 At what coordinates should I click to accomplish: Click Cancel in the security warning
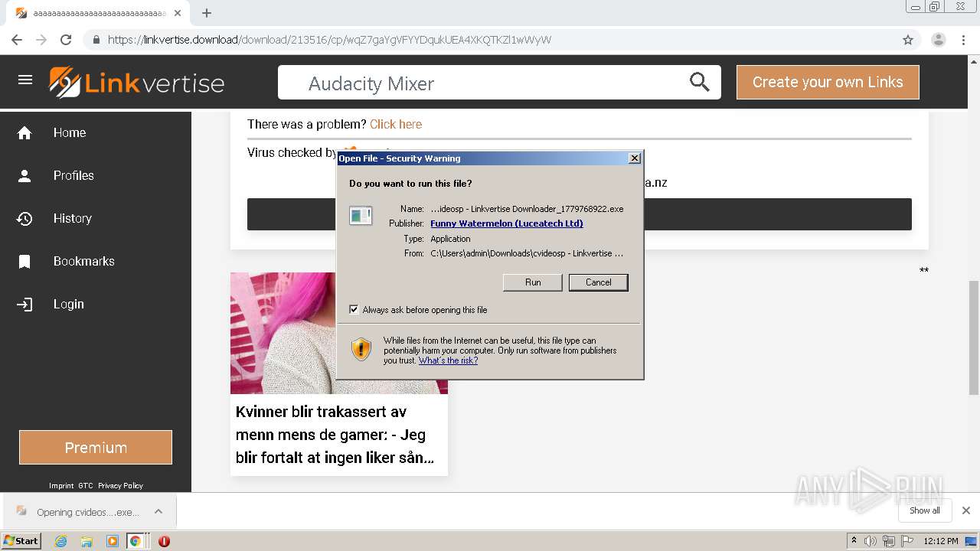[x=599, y=282]
